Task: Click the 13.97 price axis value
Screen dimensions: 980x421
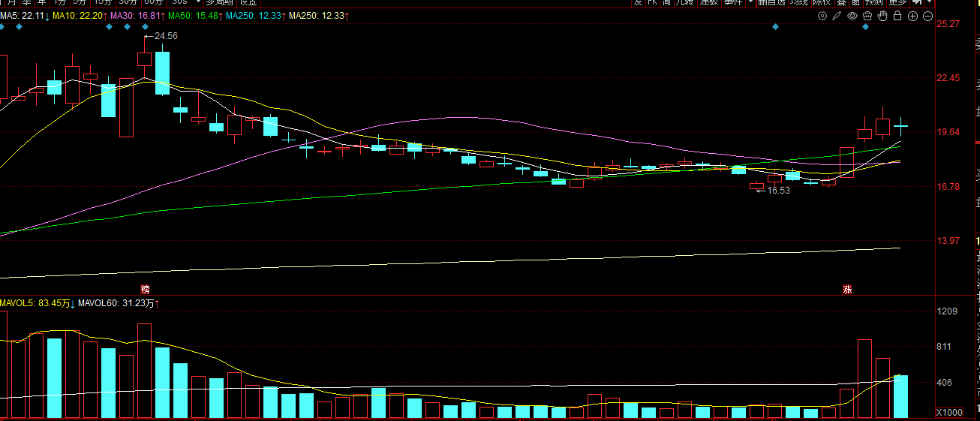Action: [949, 241]
